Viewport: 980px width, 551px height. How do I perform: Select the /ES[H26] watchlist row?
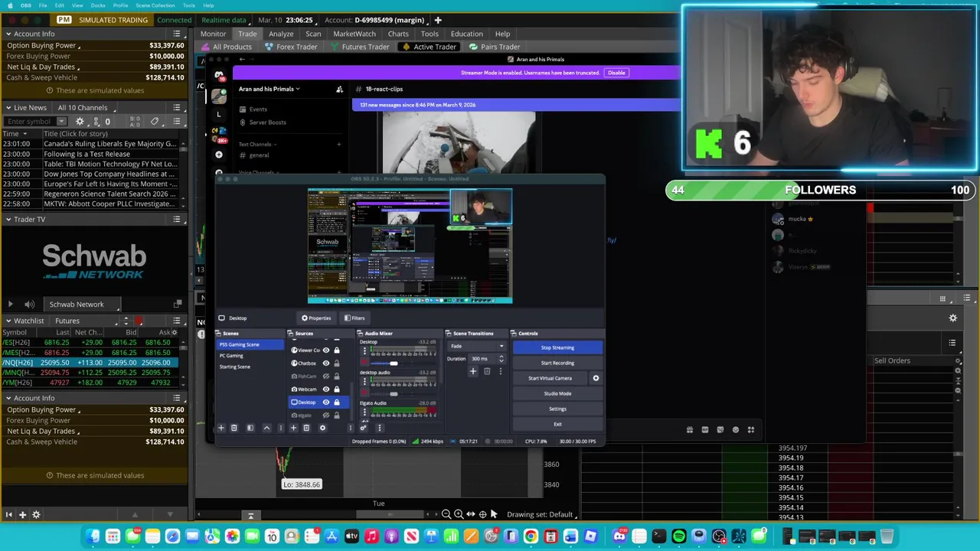(x=90, y=342)
